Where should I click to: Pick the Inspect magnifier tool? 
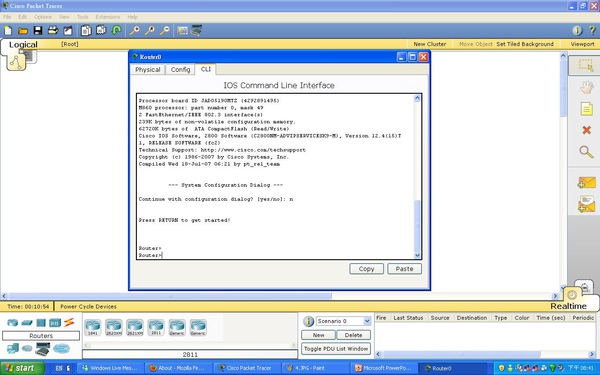coord(586,152)
